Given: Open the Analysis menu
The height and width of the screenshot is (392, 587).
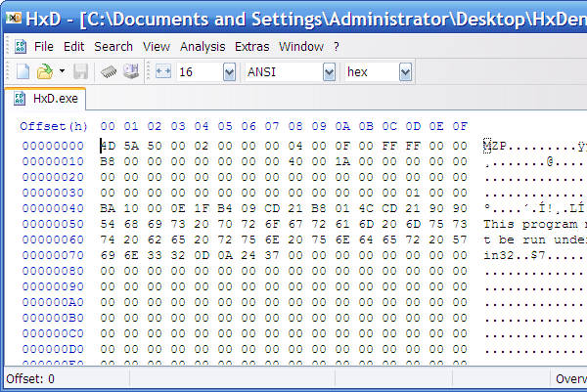Looking at the screenshot, I should point(203,46).
